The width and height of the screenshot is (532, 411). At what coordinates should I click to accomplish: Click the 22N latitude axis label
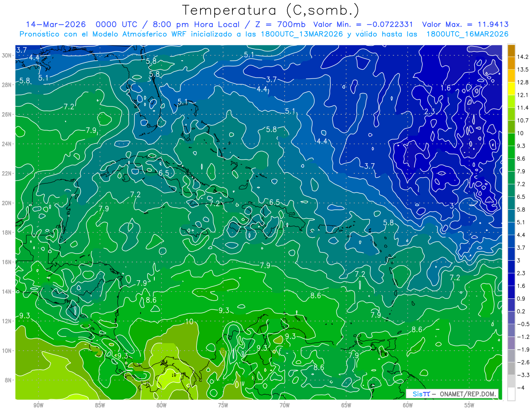click(x=7, y=173)
